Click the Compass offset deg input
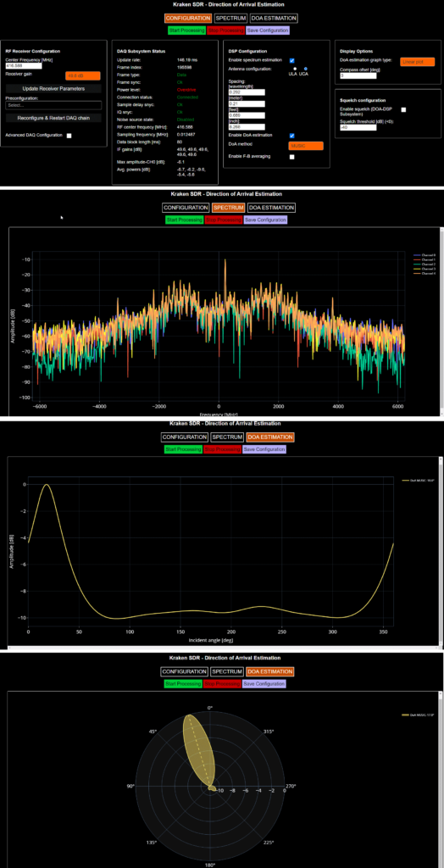Screen dimensions: 444x868 358,75
